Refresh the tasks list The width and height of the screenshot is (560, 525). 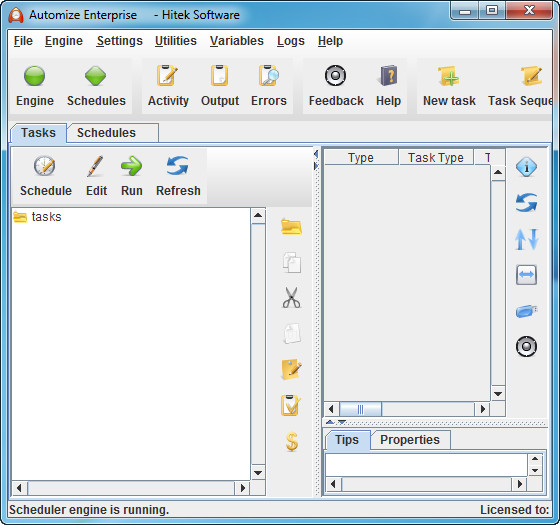tap(178, 166)
